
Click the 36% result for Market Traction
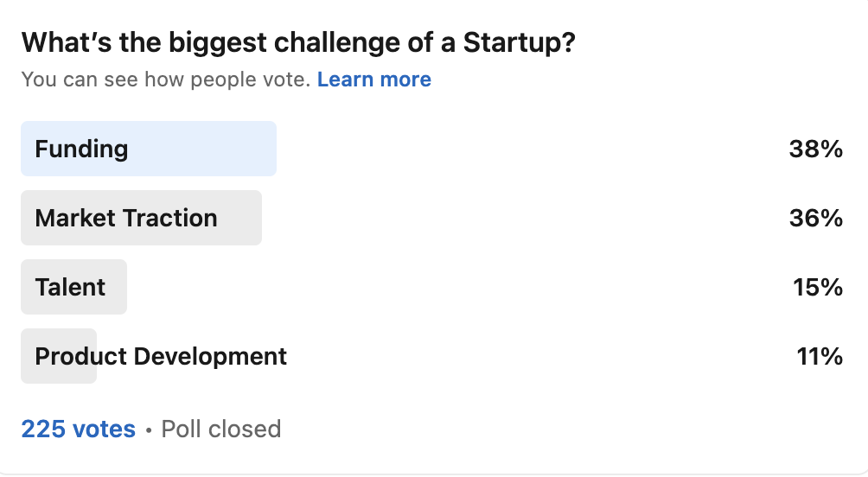coord(815,219)
